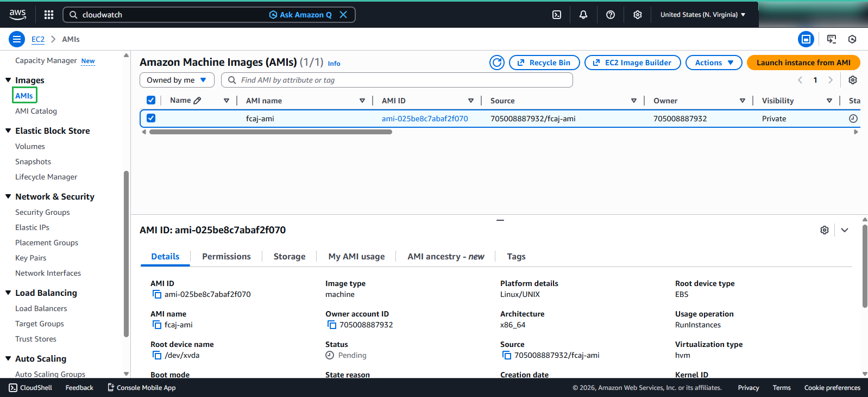Sort by the Owner column
This screenshot has height=397, width=868.
click(x=743, y=101)
